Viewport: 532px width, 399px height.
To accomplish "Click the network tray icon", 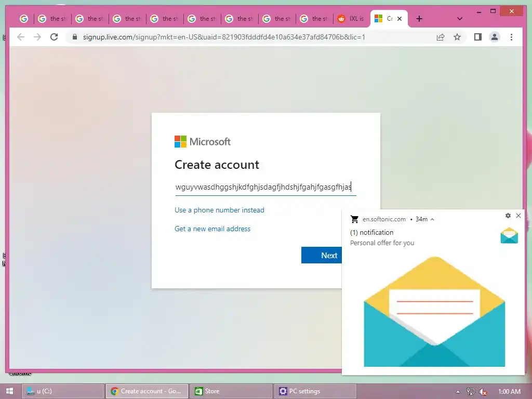I will pyautogui.click(x=471, y=392).
